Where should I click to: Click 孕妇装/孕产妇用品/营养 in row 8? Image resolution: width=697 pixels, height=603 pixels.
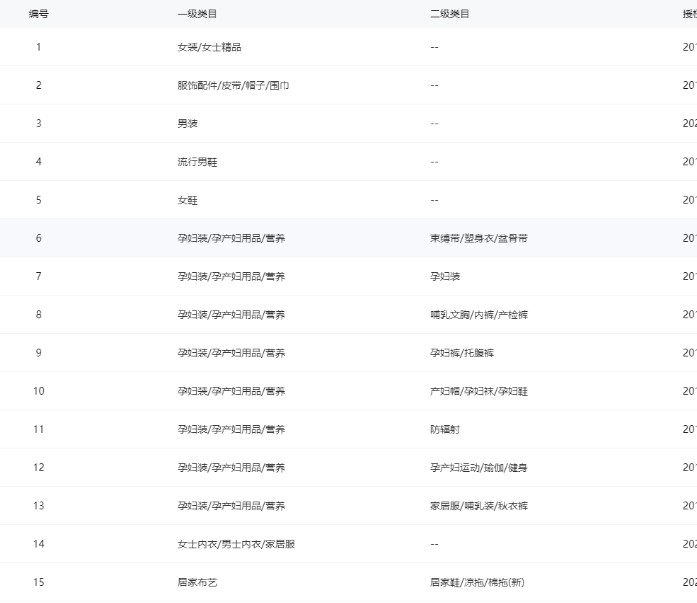click(231, 315)
